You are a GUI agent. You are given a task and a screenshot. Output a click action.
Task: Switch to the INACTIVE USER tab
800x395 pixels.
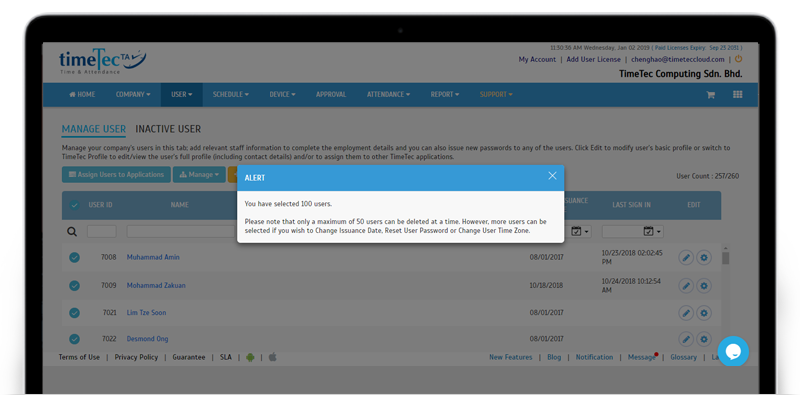[168, 129]
